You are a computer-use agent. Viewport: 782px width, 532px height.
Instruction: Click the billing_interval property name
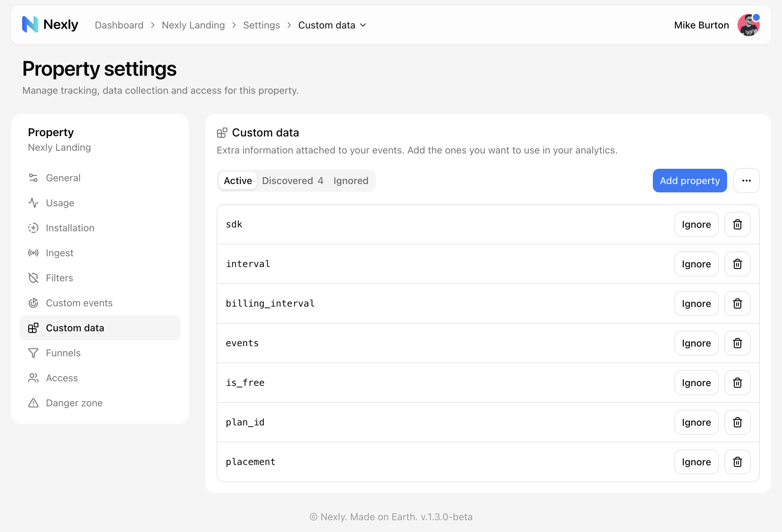[270, 304]
